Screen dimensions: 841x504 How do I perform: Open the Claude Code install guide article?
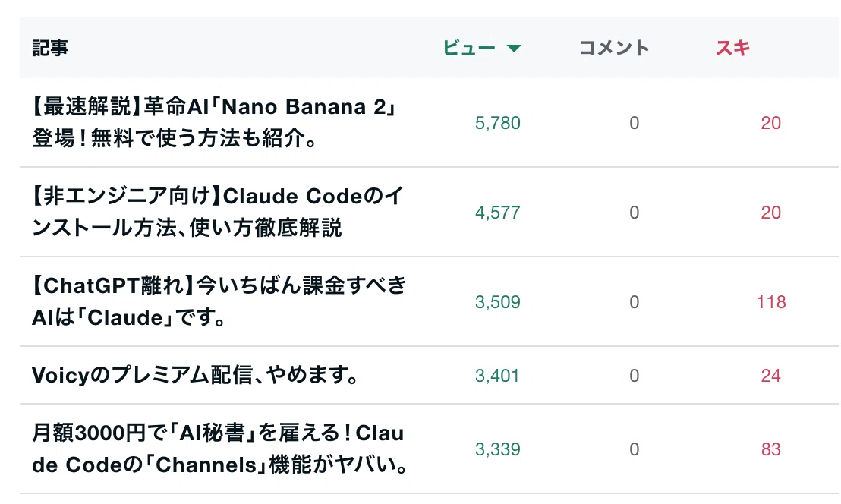(x=217, y=212)
